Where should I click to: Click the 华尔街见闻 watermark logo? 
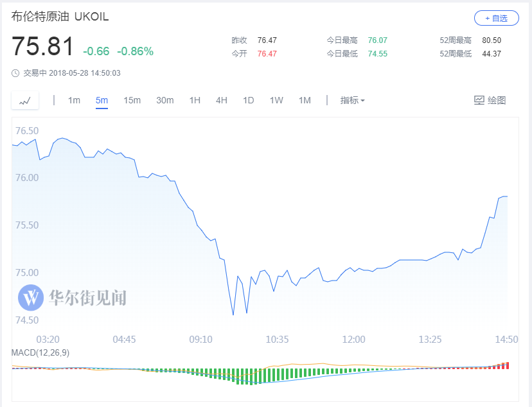point(30,297)
